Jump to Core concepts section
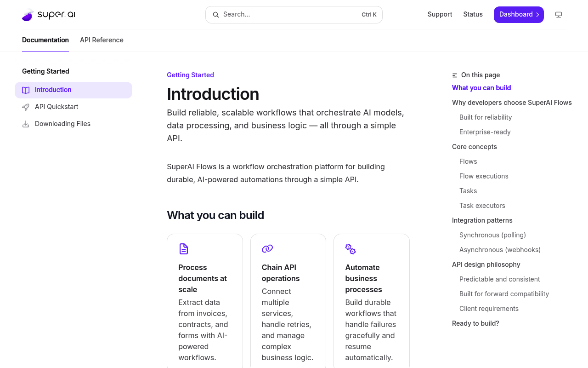588x368 pixels. pos(475,147)
